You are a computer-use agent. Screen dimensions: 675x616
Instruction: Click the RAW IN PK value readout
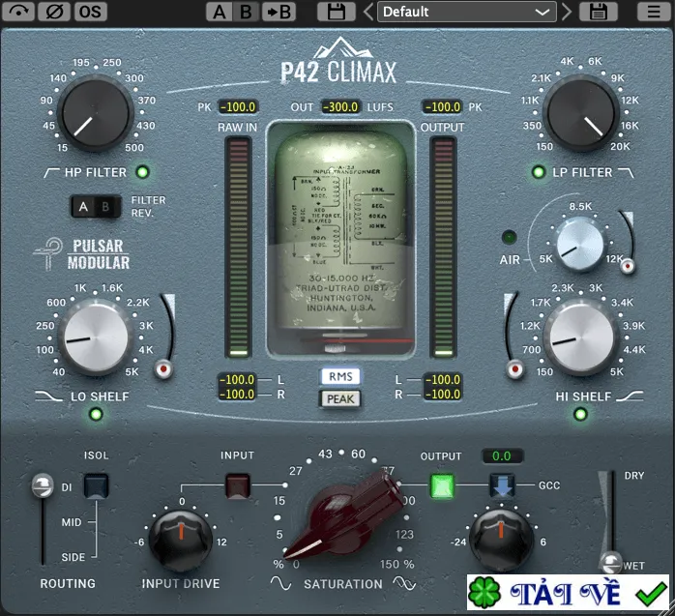238,106
